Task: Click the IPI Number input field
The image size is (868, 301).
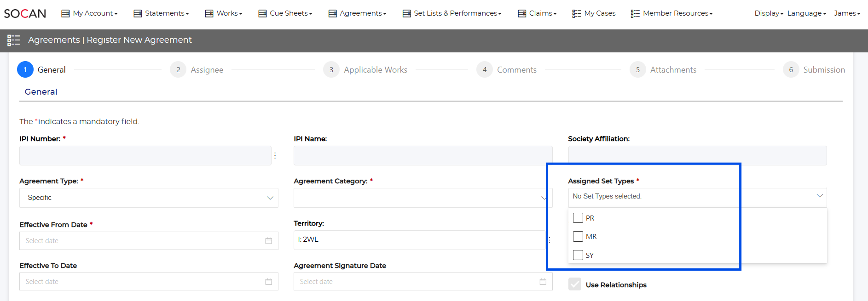Action: 145,156
